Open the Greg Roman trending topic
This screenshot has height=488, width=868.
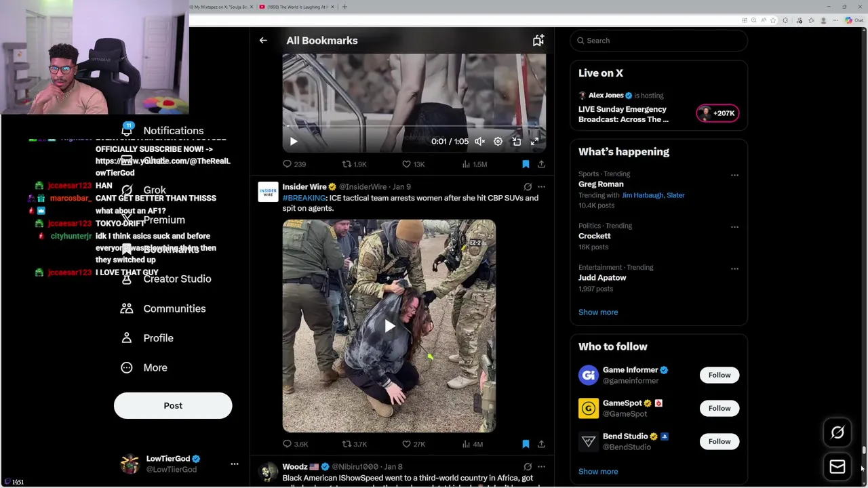pos(601,184)
